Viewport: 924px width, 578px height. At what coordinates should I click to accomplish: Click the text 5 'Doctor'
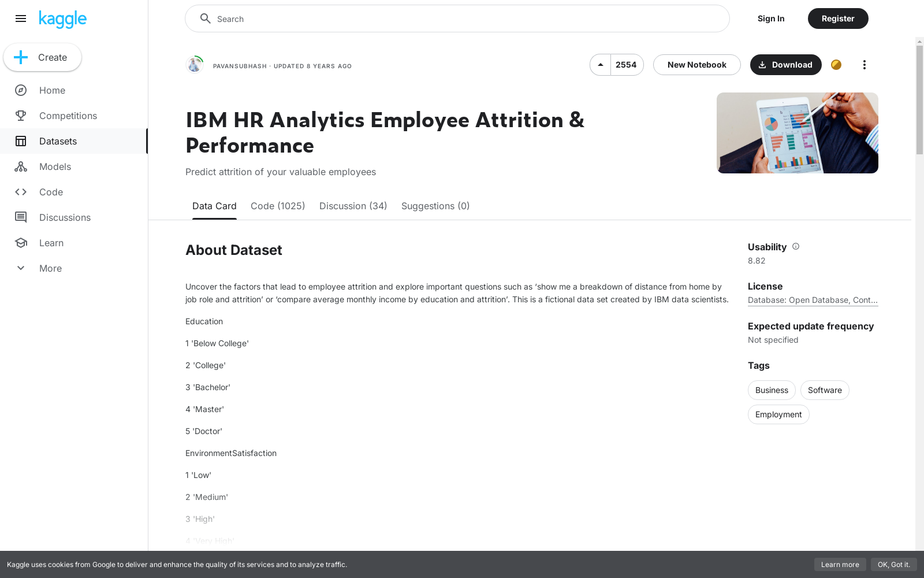coord(204,431)
